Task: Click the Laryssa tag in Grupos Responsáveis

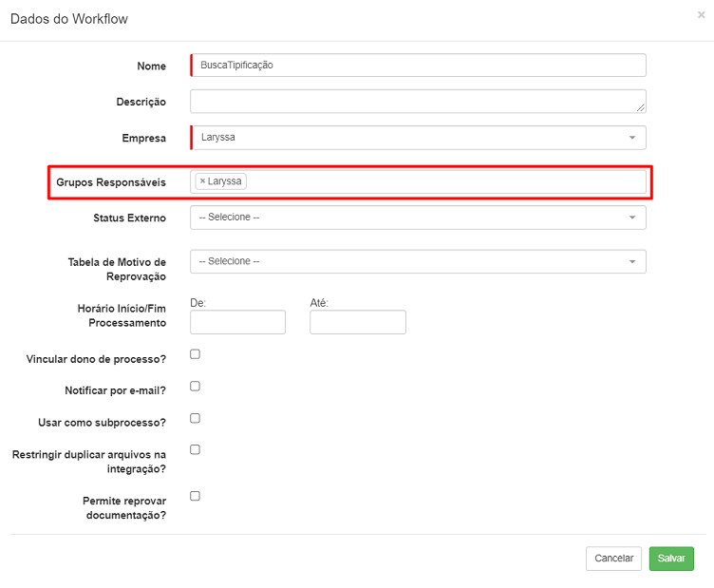Action: (x=224, y=181)
